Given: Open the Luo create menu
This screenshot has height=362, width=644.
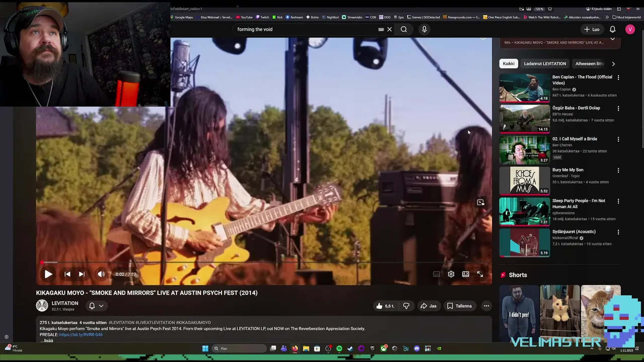Looking at the screenshot, I should point(592,29).
